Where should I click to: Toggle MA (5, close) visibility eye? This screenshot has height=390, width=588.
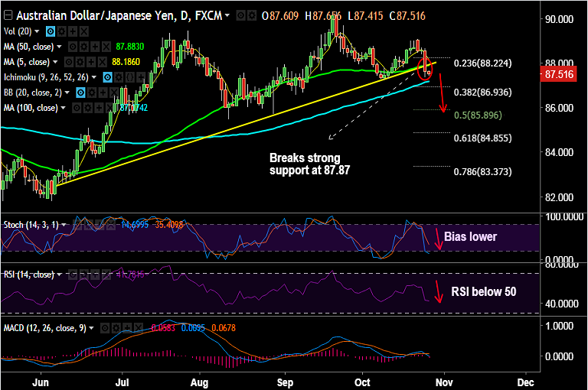[x=69, y=62]
